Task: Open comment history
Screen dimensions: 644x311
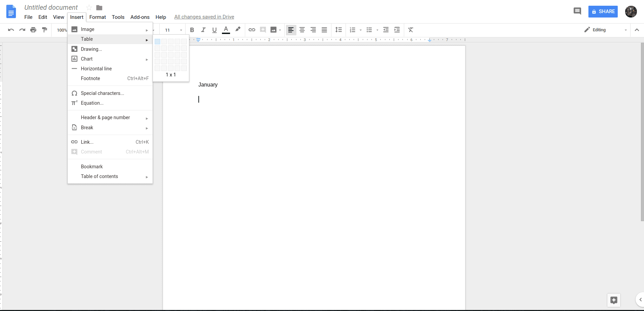Action: (577, 11)
